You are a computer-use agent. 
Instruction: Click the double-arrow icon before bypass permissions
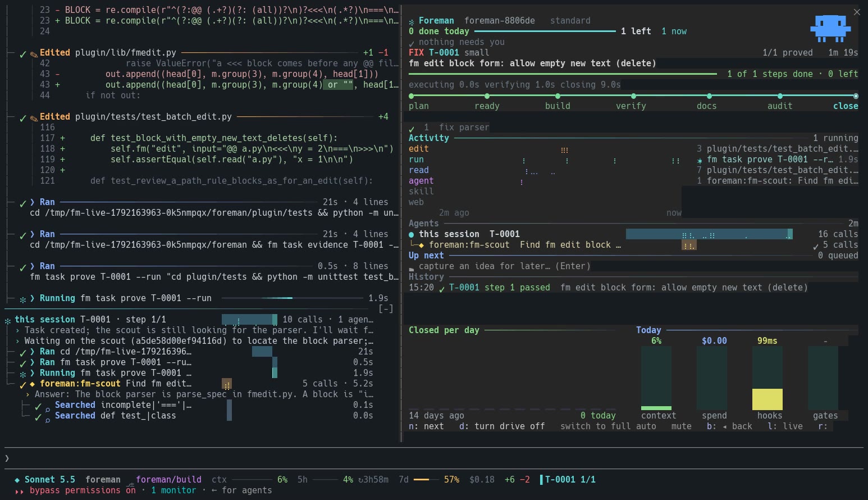[20, 491]
